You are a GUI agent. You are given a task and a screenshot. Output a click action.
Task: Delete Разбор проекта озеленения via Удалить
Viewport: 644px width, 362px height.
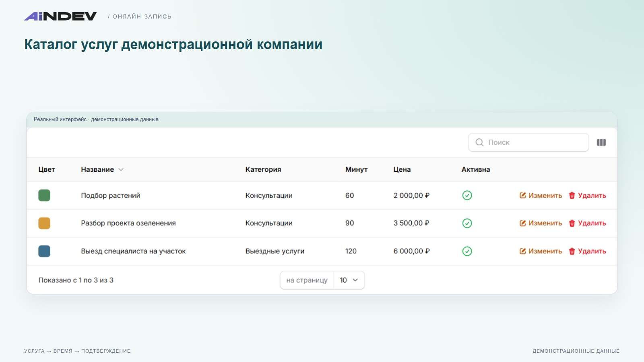[587, 223]
